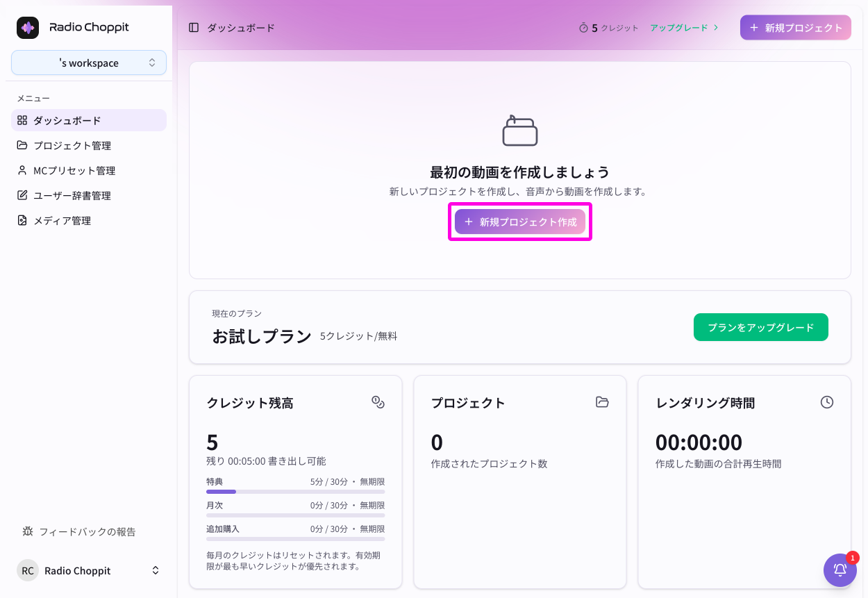Open メディア管理 in the sidebar
The image size is (868, 598).
click(x=89, y=220)
